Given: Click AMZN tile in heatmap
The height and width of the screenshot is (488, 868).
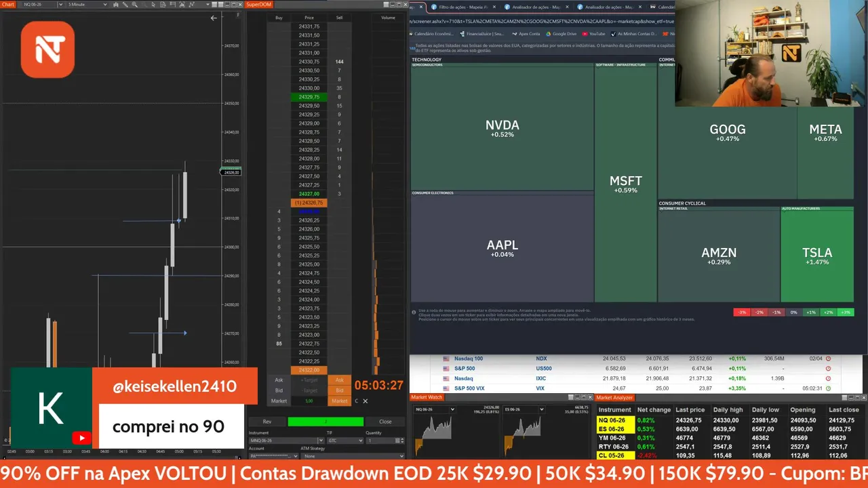Looking at the screenshot, I should pos(719,256).
